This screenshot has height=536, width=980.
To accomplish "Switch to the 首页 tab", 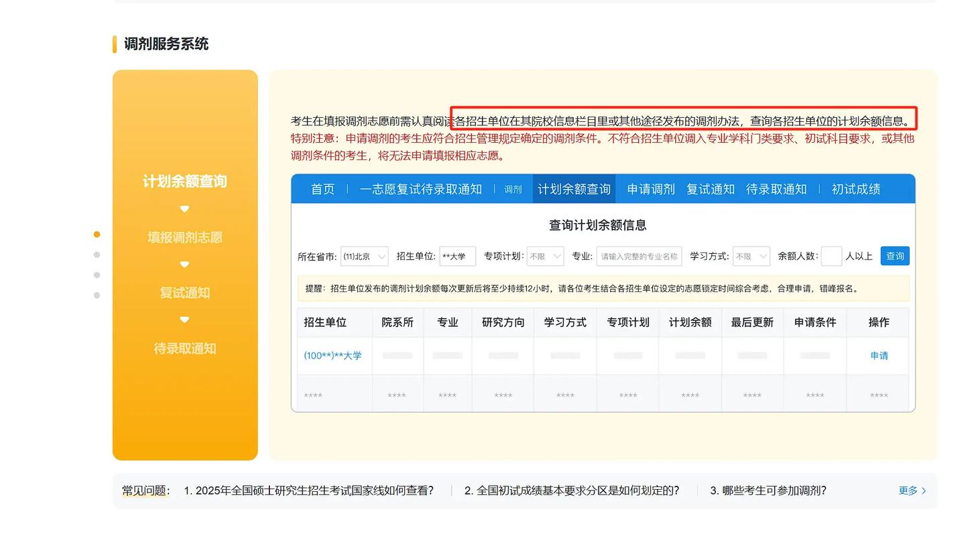I will (x=322, y=189).
